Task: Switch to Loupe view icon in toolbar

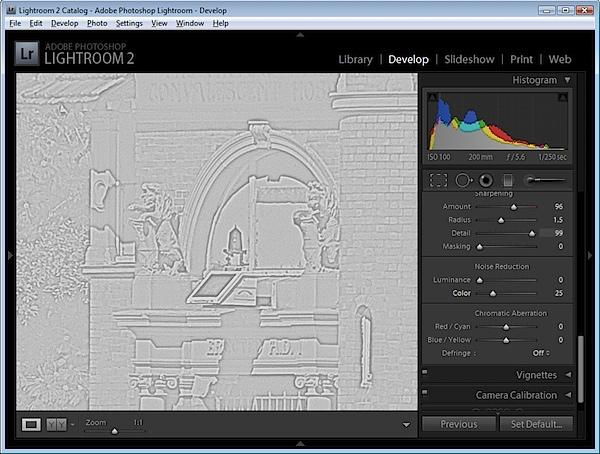Action: [31, 424]
